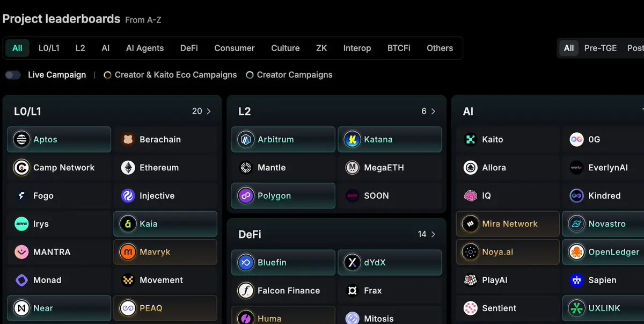
Task: Click the Fogo lightning logo icon
Action: [21, 196]
